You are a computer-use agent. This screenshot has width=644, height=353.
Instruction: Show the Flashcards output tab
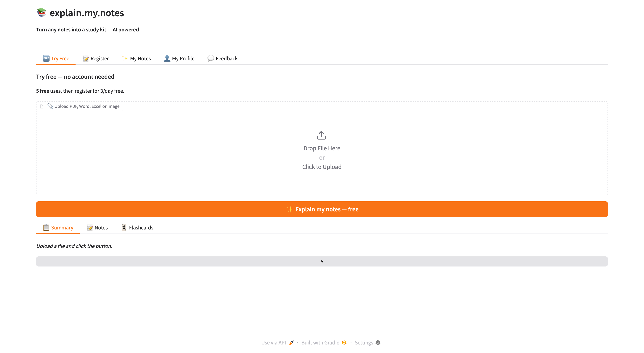(x=137, y=228)
